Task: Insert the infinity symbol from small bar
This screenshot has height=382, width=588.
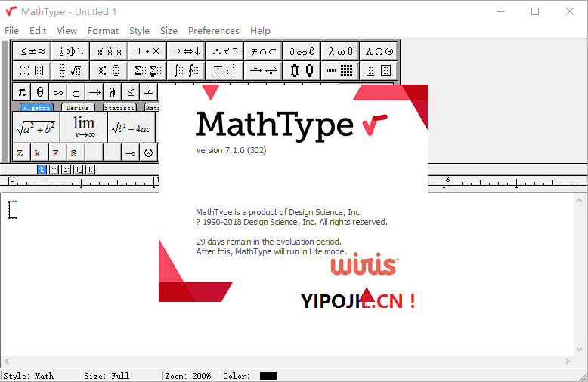Action: 57,92
